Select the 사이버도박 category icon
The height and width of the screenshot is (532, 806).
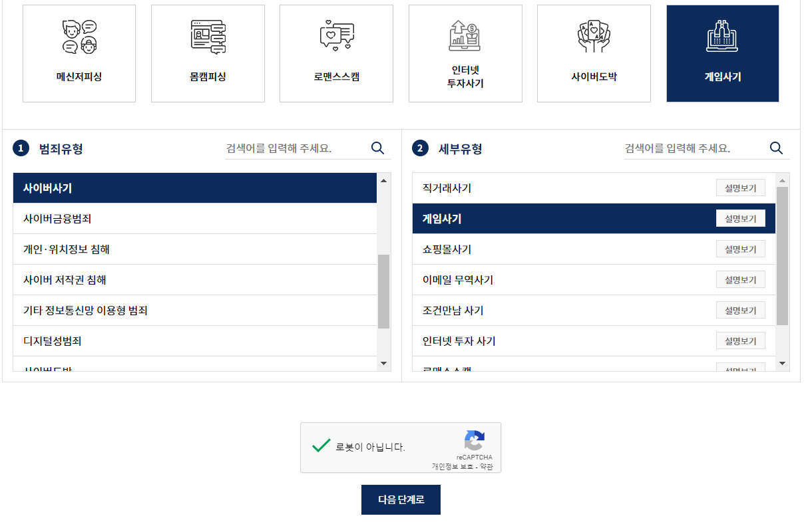coord(593,53)
